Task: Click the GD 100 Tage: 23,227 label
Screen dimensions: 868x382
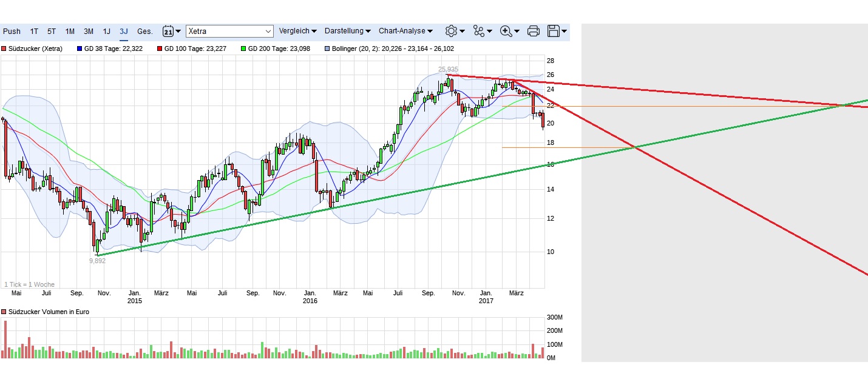Action: [195, 49]
